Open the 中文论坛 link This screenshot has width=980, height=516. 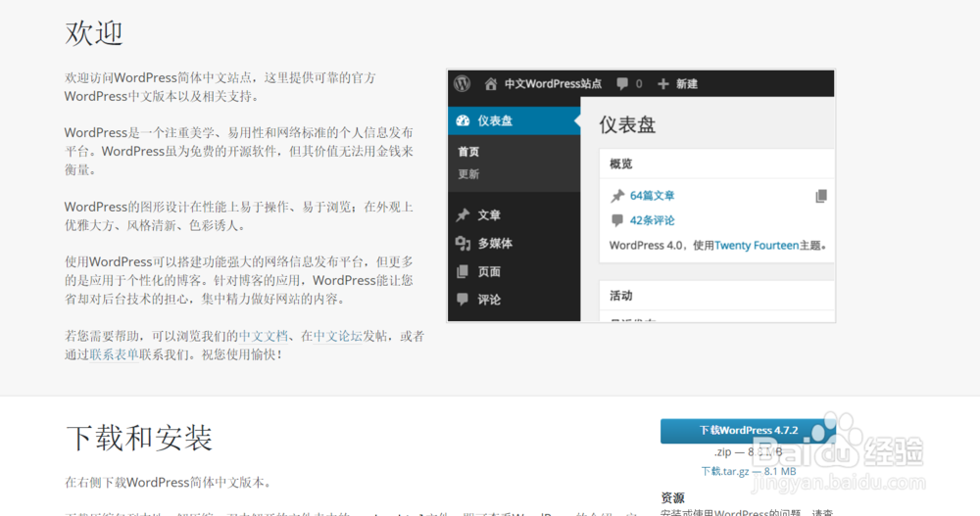[x=338, y=336]
